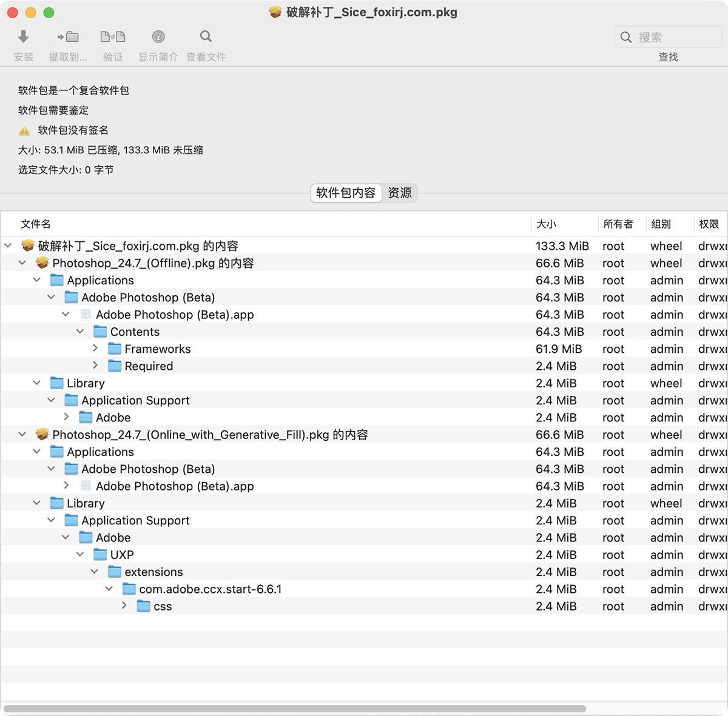Click the package icon beside 破解补丁_Sice_foxirj.com.pkg
This screenshot has width=728, height=716.
pyautogui.click(x=27, y=246)
